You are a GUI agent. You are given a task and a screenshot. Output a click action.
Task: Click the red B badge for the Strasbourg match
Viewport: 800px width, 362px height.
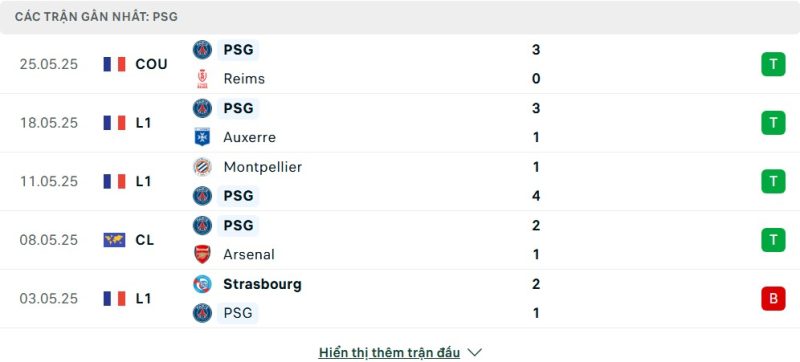tap(773, 299)
